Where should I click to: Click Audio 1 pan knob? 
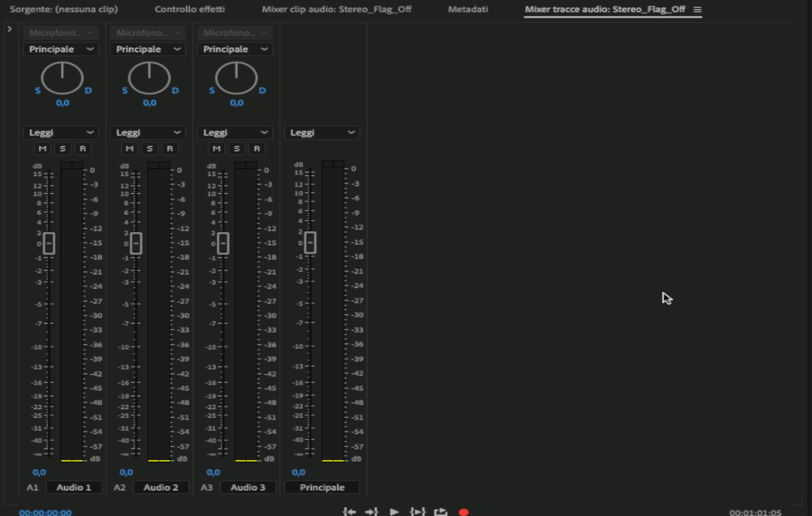pos(63,78)
